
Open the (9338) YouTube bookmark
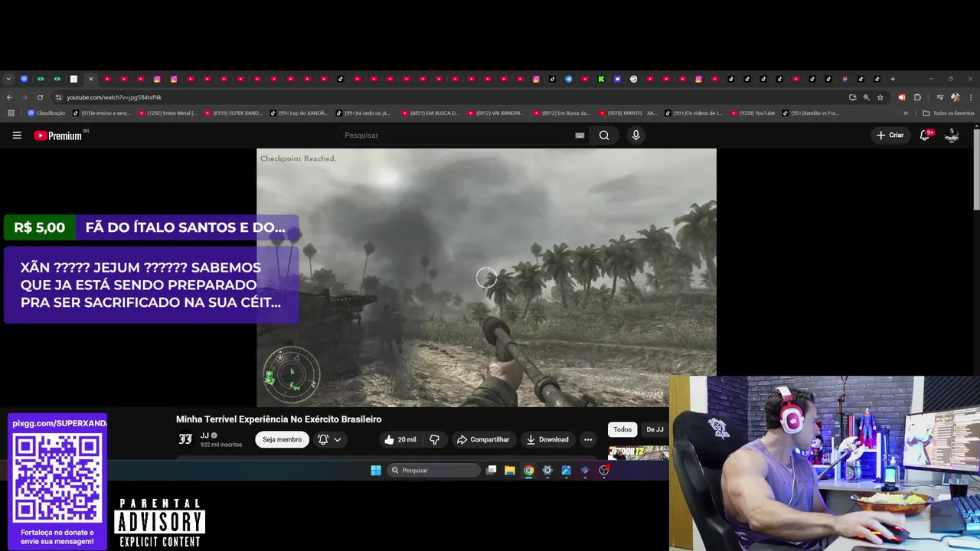click(753, 113)
